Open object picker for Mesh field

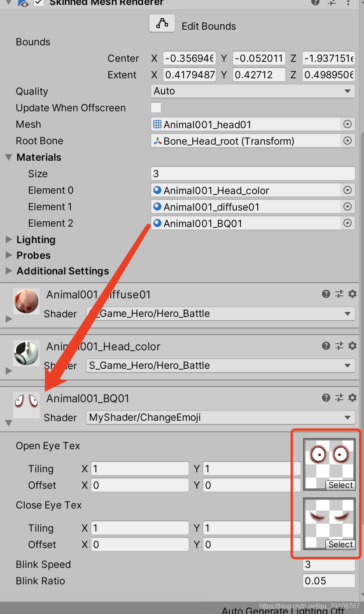tap(348, 124)
